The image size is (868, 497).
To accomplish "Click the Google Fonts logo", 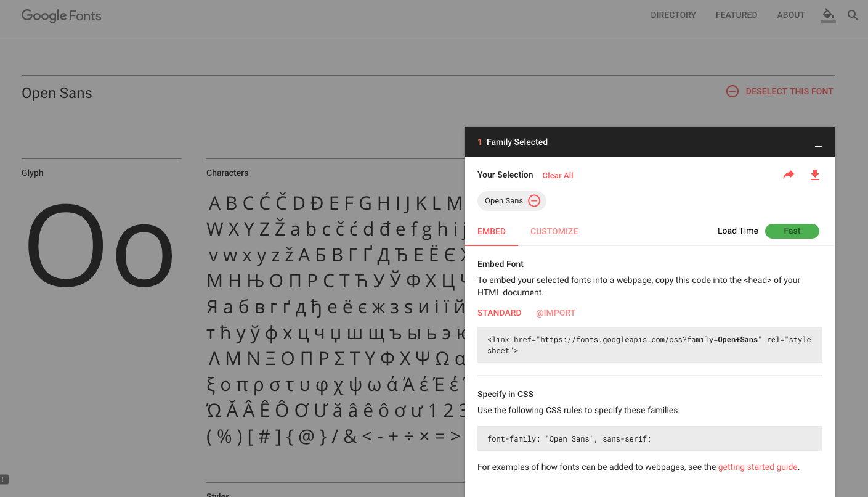I will pos(62,16).
